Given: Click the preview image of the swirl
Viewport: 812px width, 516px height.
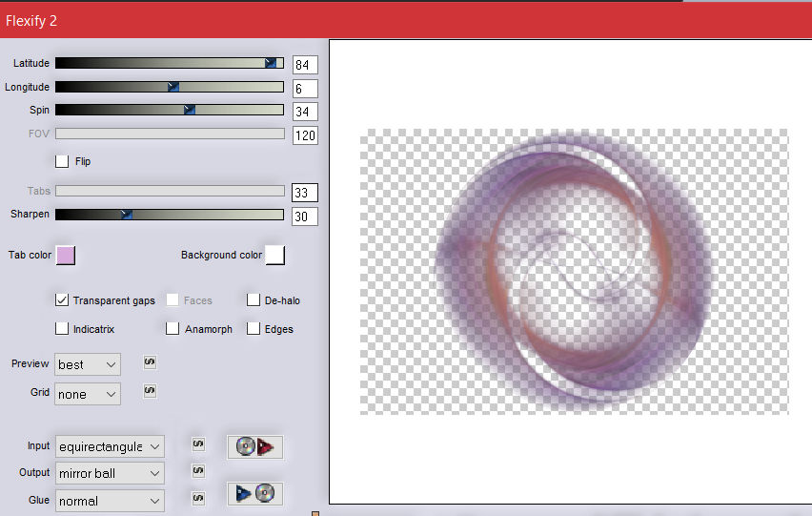Looking at the screenshot, I should [574, 272].
